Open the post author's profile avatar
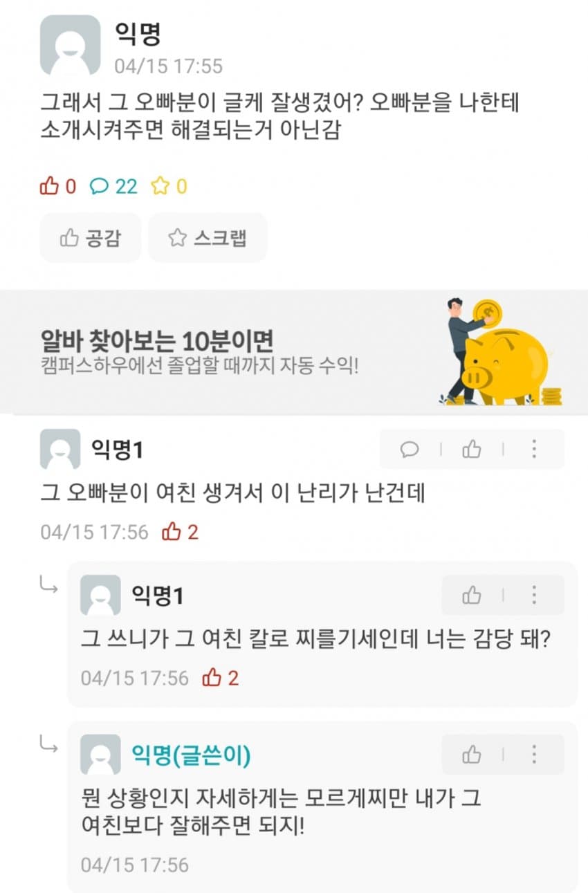This screenshot has width=588, height=893. 70,45
